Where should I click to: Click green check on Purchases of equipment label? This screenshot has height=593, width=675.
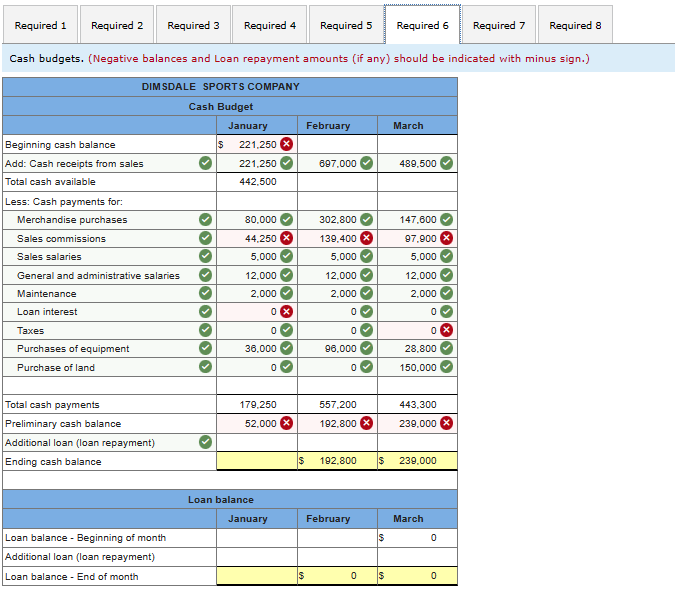click(205, 348)
